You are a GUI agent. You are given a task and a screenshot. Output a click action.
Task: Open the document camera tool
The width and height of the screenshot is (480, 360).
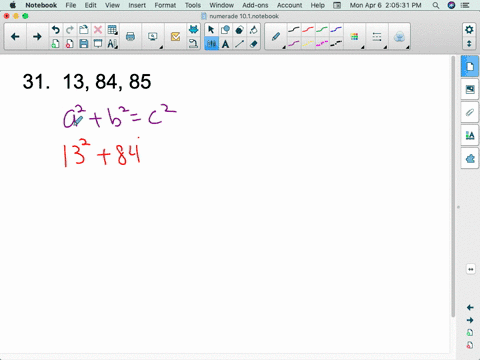tap(193, 44)
